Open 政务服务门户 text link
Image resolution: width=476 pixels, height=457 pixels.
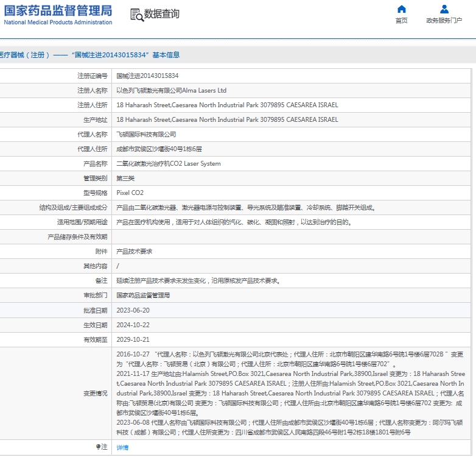click(x=444, y=20)
